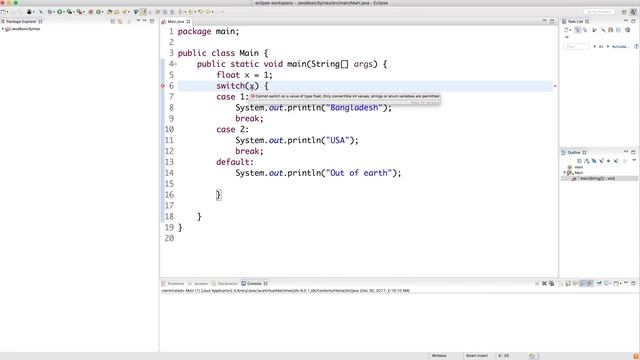Click the Task List Find input field

576,47
